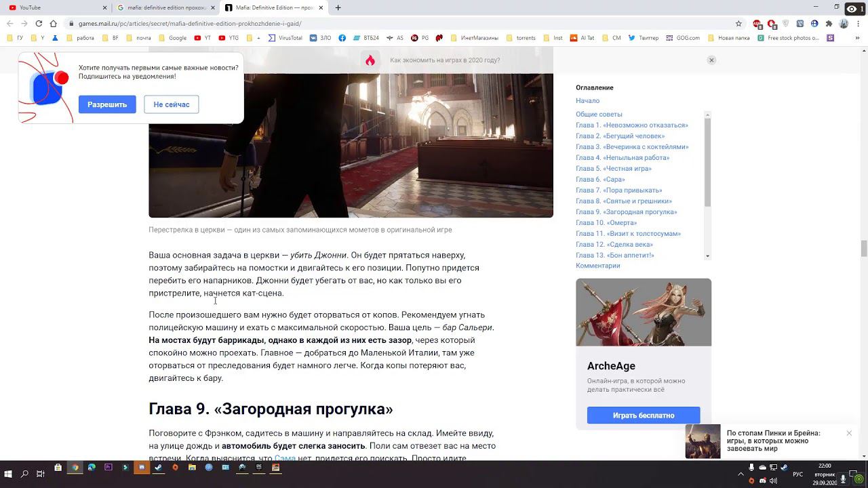Select the Mafia: Definitive Edition article tab
The width and height of the screenshot is (868, 488).
point(273,7)
